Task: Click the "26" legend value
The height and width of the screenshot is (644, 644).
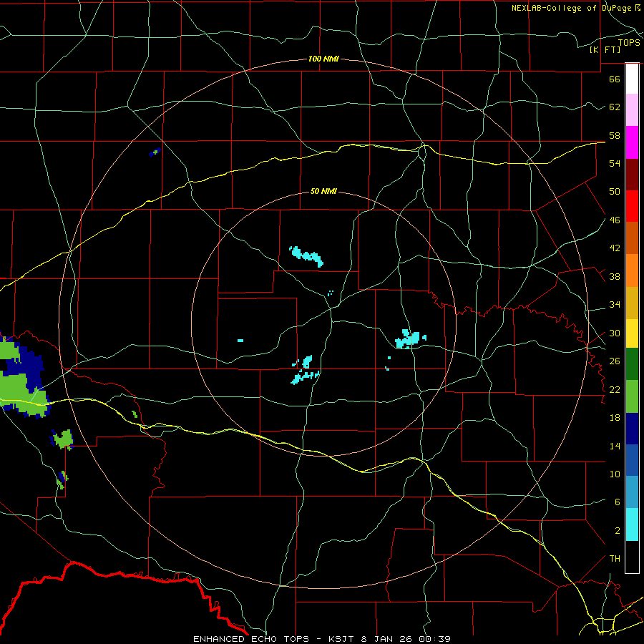Action: (615, 361)
